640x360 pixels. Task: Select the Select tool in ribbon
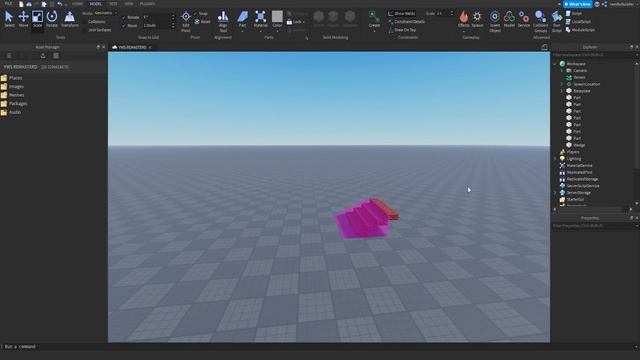[9, 19]
